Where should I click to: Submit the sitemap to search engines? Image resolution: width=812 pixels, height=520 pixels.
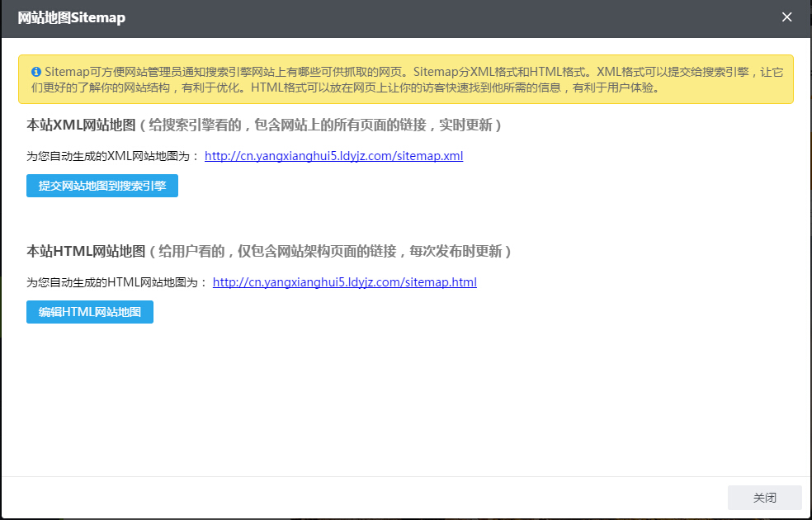tap(101, 186)
